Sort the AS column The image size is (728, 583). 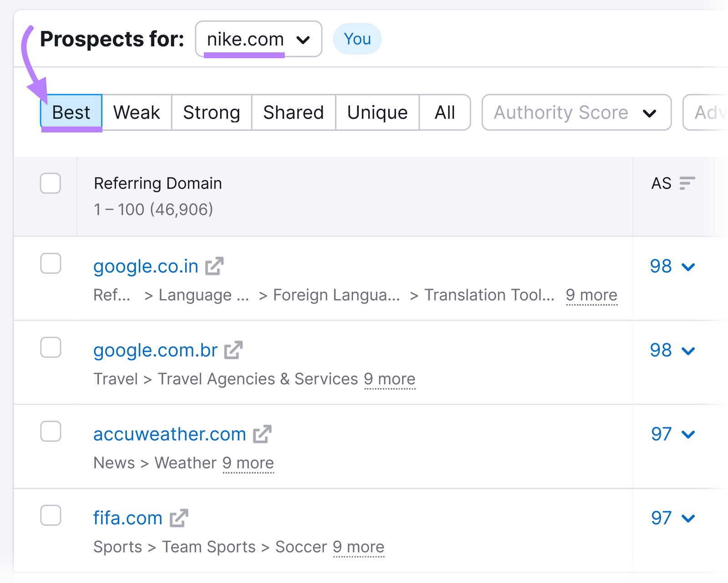click(687, 183)
